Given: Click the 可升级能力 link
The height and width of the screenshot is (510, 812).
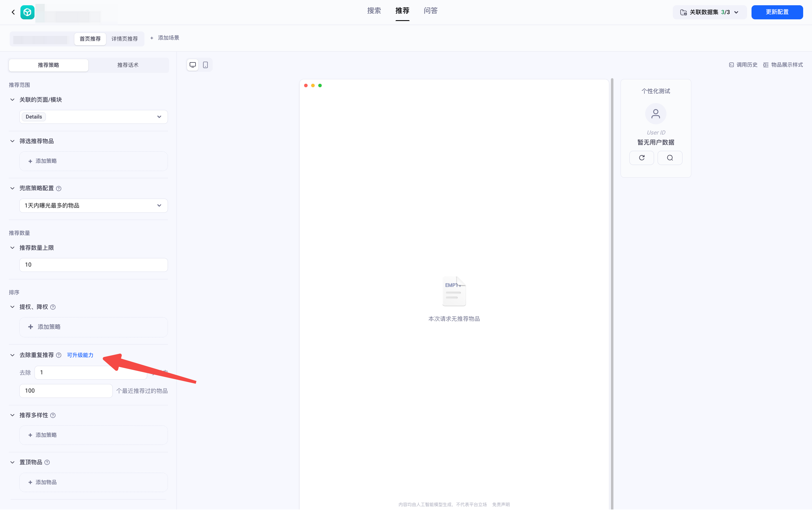Looking at the screenshot, I should [x=80, y=355].
